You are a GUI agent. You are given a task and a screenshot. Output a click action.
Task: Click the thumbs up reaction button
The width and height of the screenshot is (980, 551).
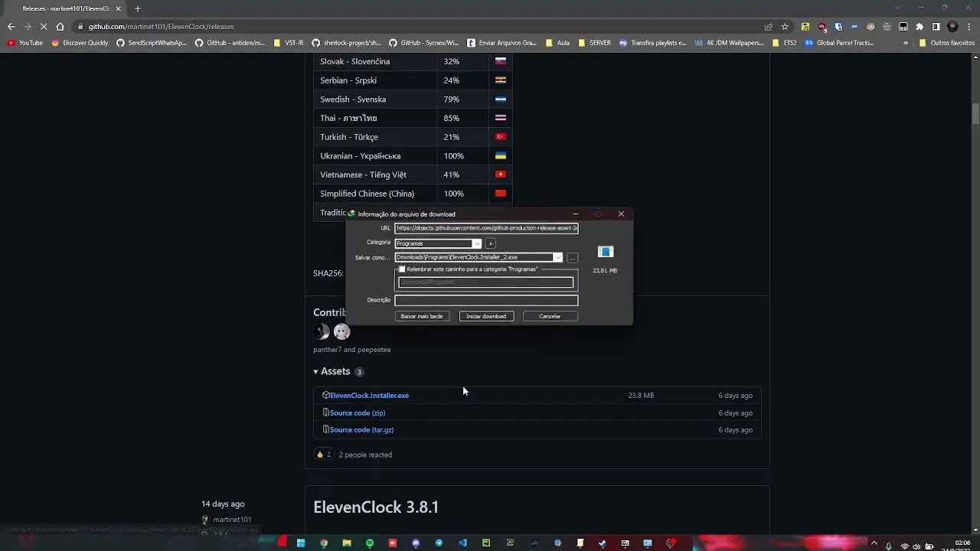point(323,455)
